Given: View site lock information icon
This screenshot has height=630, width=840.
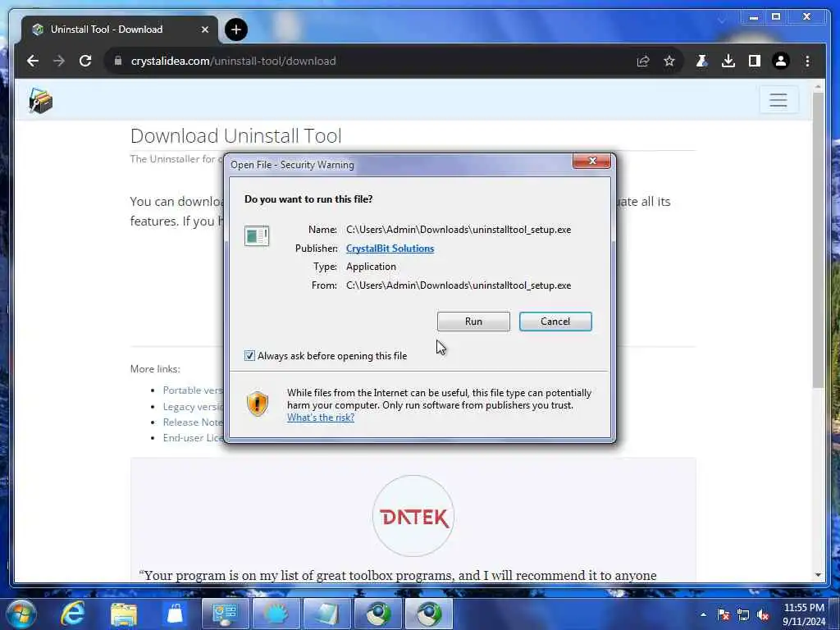Looking at the screenshot, I should point(118,61).
